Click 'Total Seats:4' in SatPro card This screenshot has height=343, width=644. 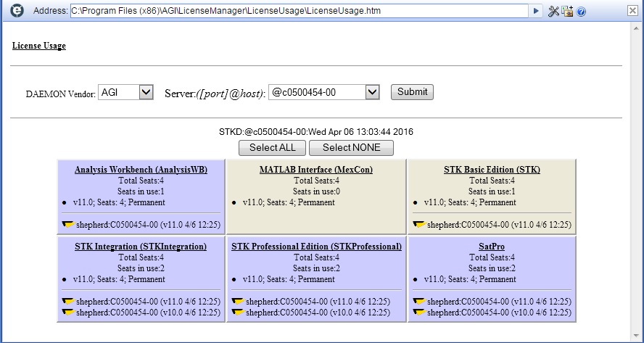click(492, 257)
